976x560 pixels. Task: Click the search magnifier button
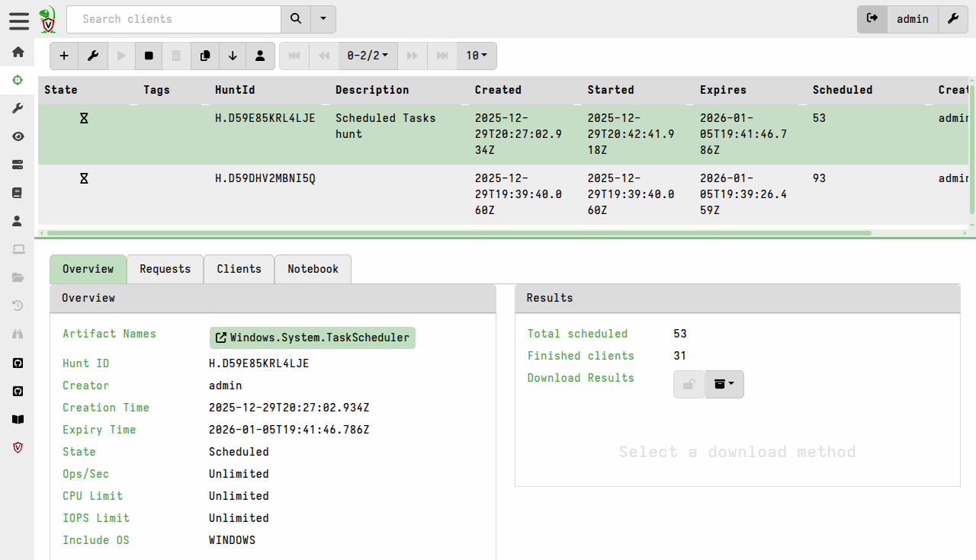(296, 19)
